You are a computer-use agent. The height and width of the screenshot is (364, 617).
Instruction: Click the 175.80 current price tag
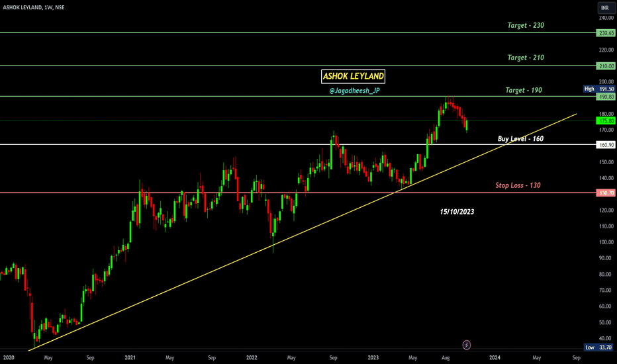[606, 121]
